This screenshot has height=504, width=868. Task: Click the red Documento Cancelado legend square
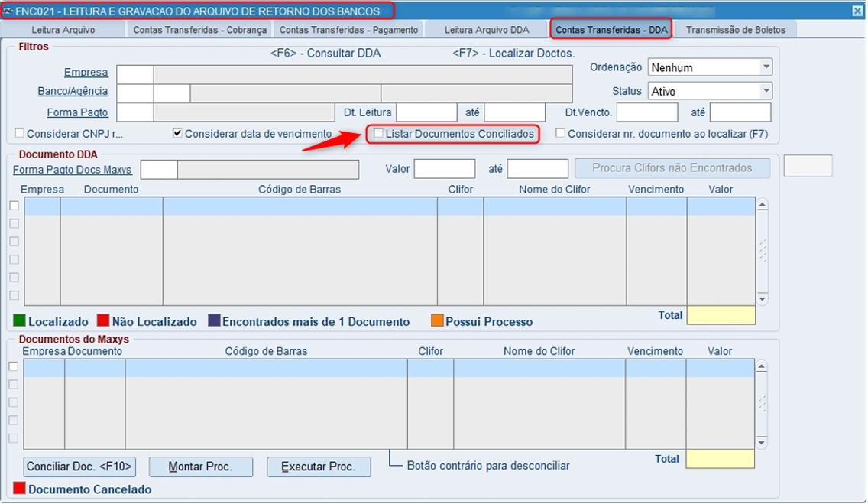click(19, 489)
